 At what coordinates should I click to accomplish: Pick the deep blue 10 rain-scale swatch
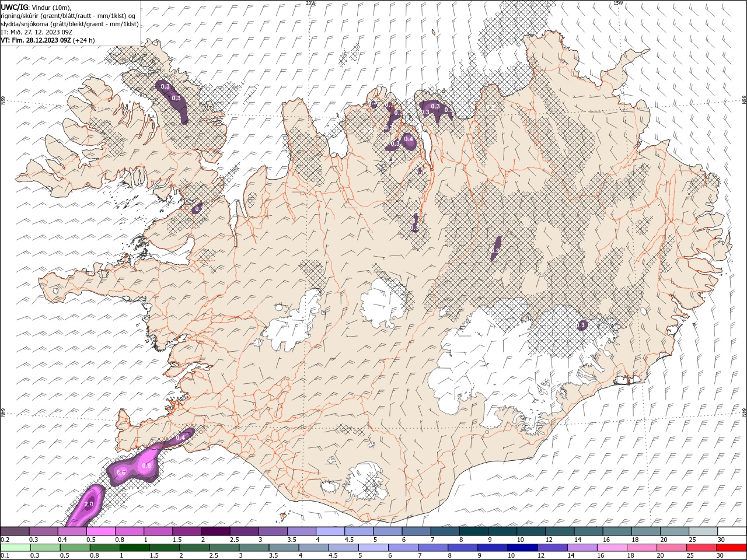point(522,548)
